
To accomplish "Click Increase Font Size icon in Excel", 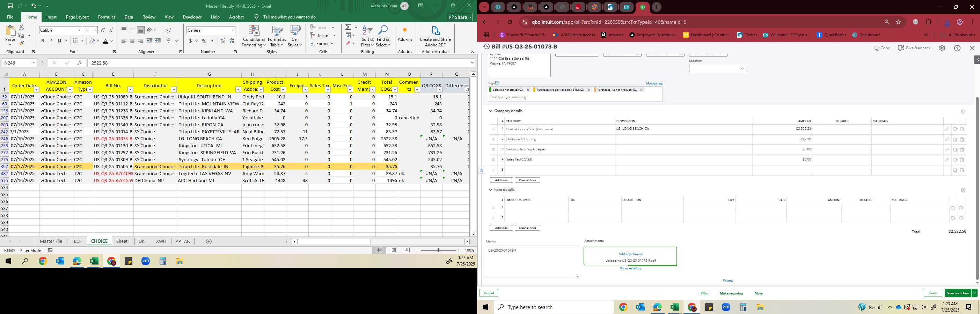I will click(103, 30).
